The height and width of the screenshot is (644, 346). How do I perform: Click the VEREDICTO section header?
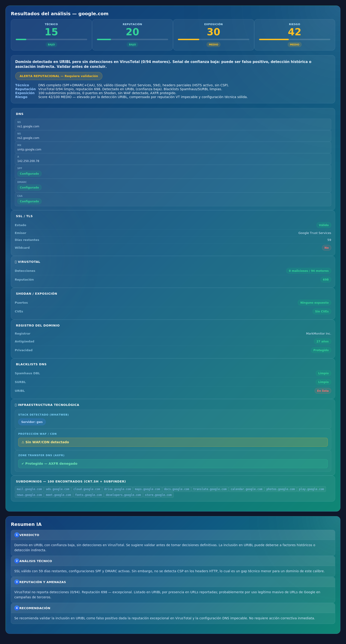coord(173,535)
